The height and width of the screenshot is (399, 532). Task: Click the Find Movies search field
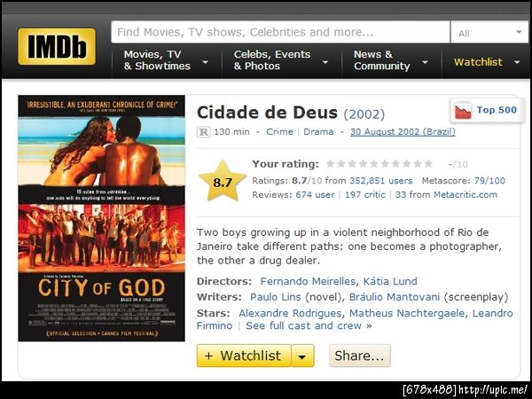[280, 33]
